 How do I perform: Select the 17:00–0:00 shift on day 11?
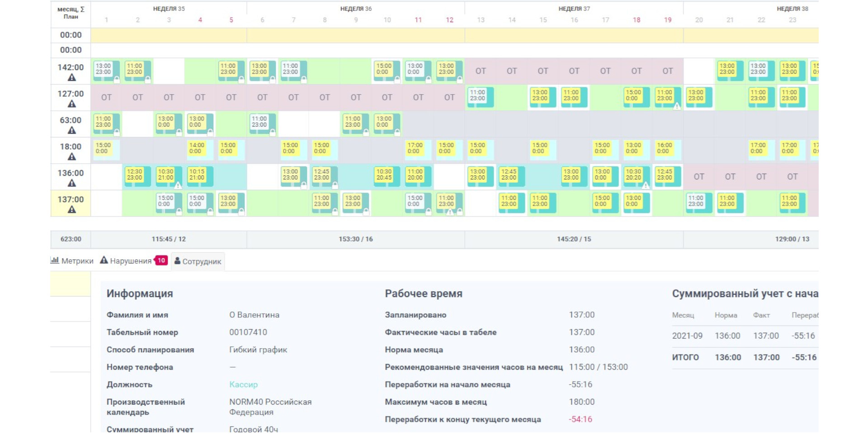pyautogui.click(x=416, y=149)
